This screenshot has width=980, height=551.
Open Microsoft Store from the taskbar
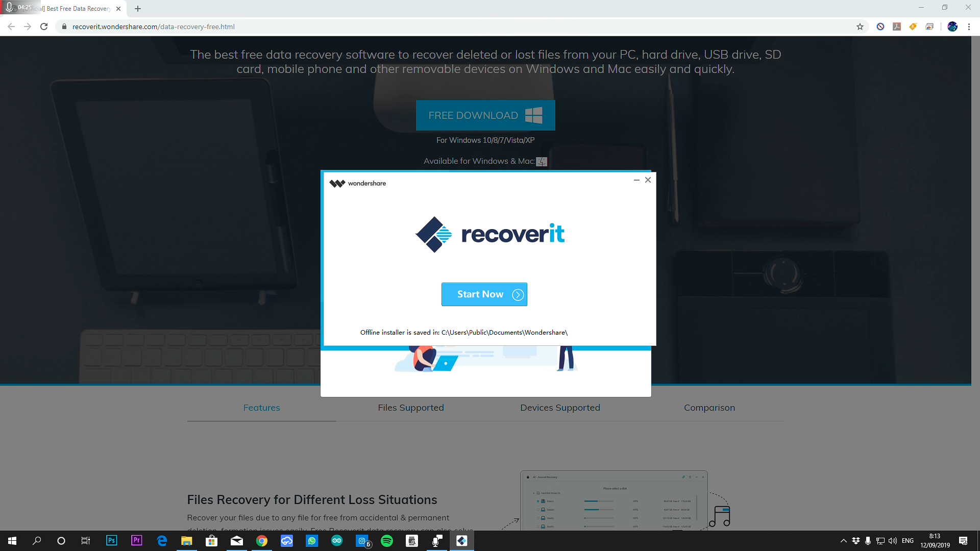[211, 541]
